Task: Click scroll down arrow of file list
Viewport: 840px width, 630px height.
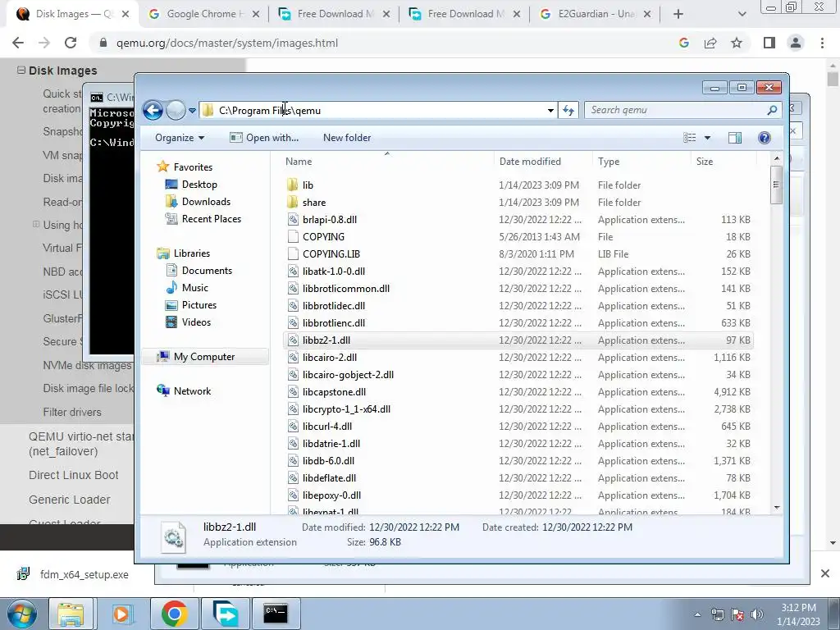Action: pos(776,507)
